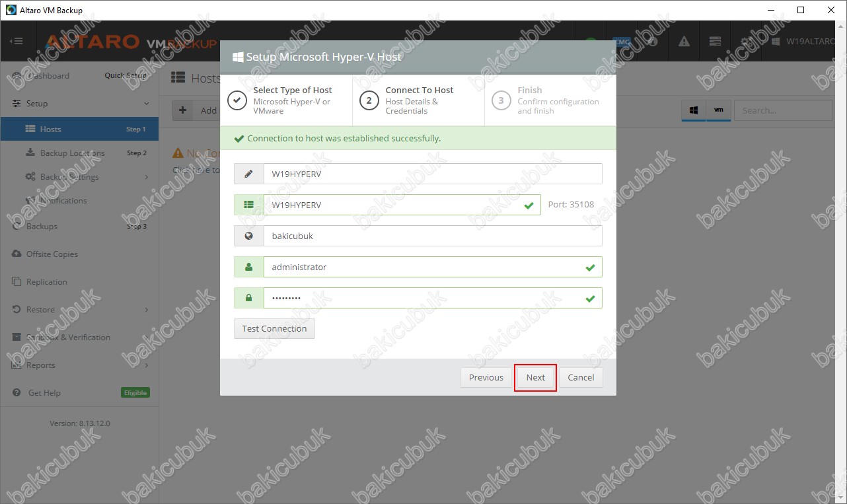Screen dimensions: 847x504
Task: Click the plus icon of Add host
Action: tap(183, 110)
